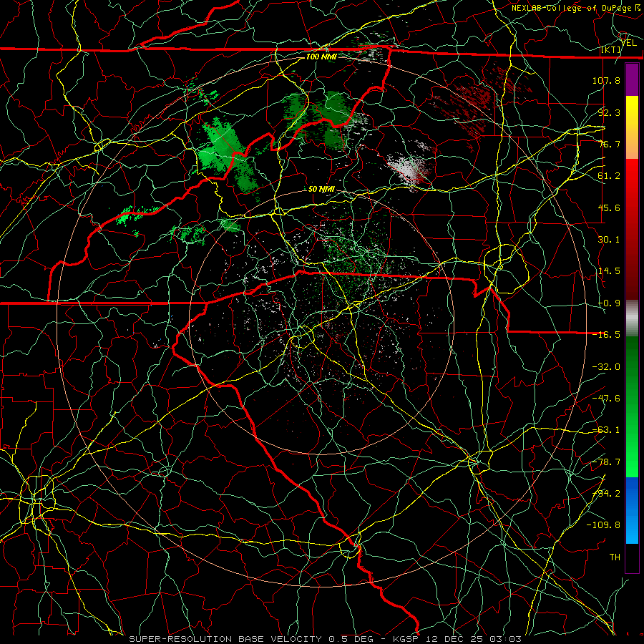This screenshot has height=644, width=644.
Task: Click the 107.8 legend value
Action: [x=606, y=80]
